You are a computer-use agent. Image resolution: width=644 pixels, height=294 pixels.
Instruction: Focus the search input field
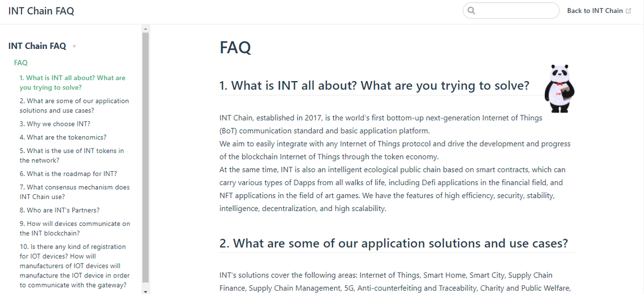[511, 11]
